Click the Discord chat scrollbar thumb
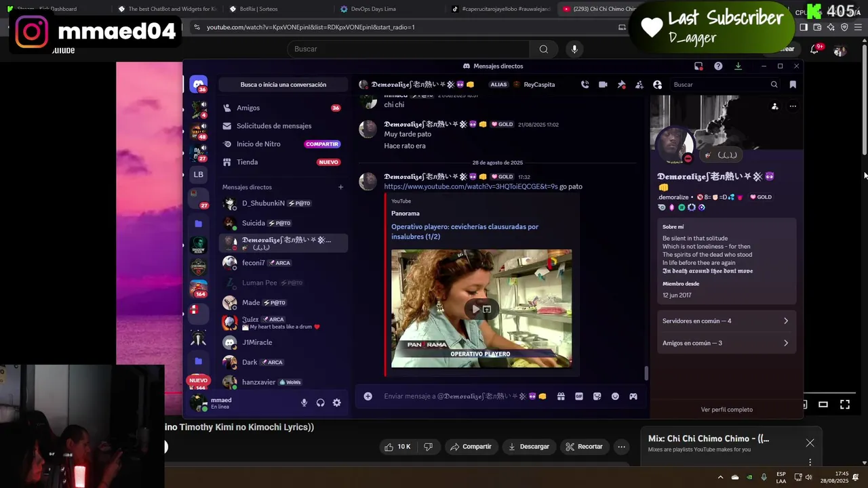The height and width of the screenshot is (488, 868). pyautogui.click(x=646, y=373)
